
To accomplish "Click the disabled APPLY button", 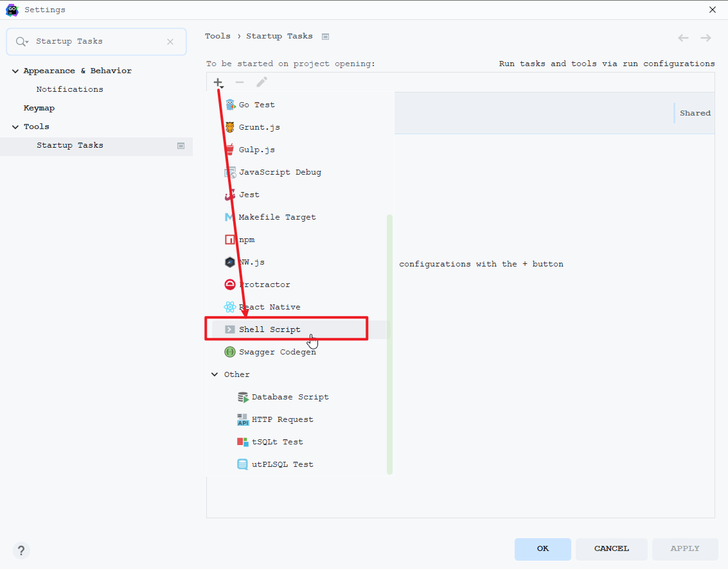I will pyautogui.click(x=685, y=549).
